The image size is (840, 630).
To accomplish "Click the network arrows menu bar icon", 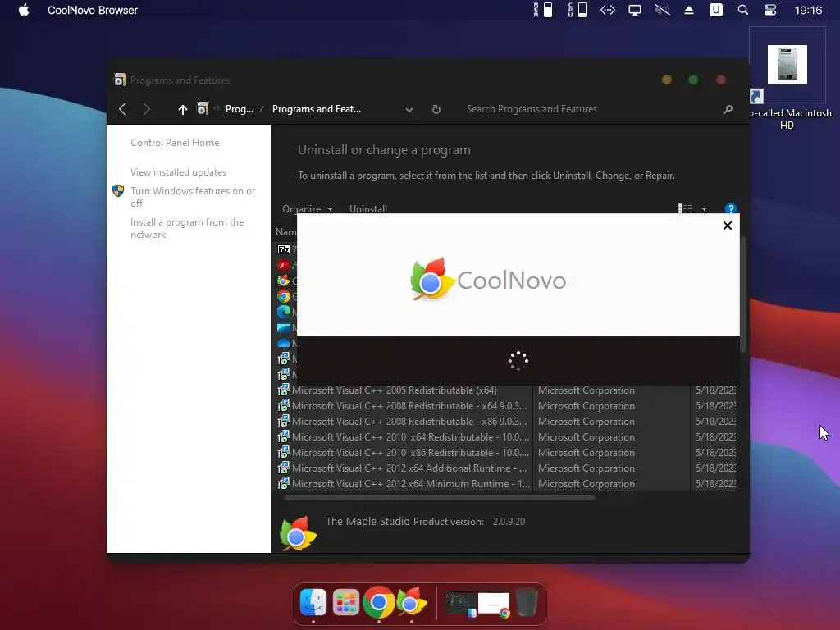I will coord(608,10).
